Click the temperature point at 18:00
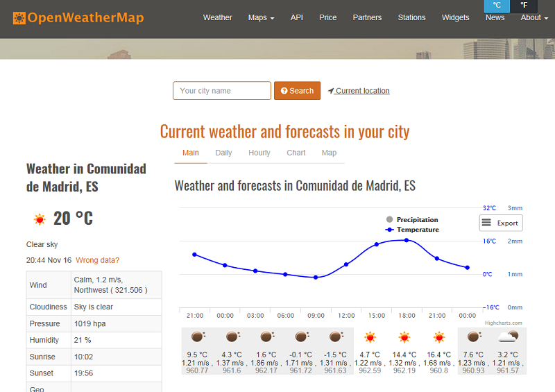 click(407, 241)
